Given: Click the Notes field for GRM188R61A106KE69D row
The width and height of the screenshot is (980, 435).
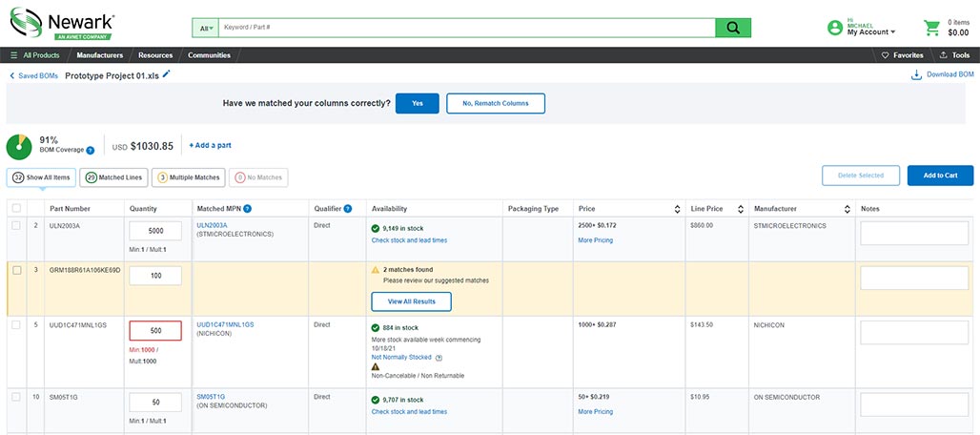Looking at the screenshot, I should [914, 278].
